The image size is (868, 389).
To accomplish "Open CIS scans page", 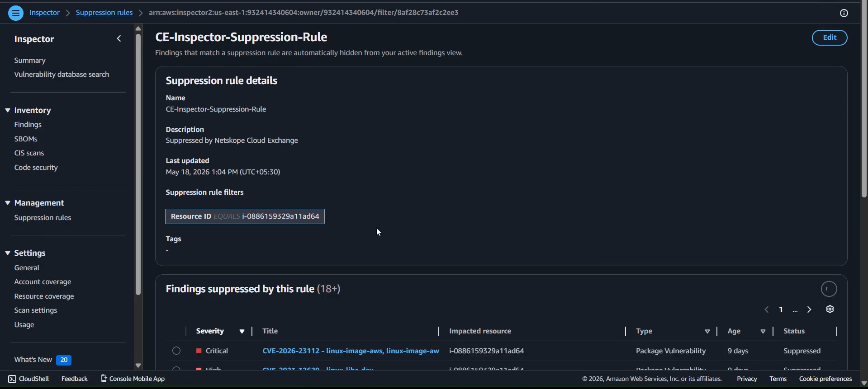I will tap(29, 153).
